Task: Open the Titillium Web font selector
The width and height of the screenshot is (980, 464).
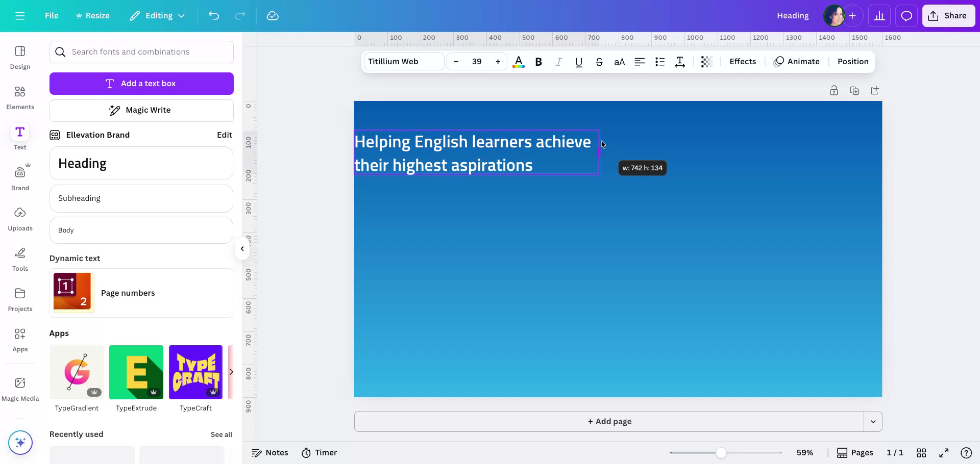Action: (403, 61)
